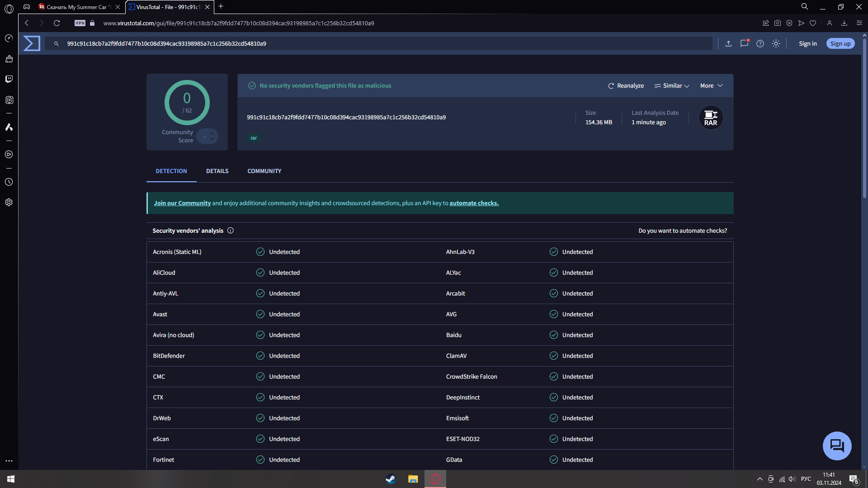Open Twitch in the sidebar
This screenshot has width=868, height=488.
9,79
